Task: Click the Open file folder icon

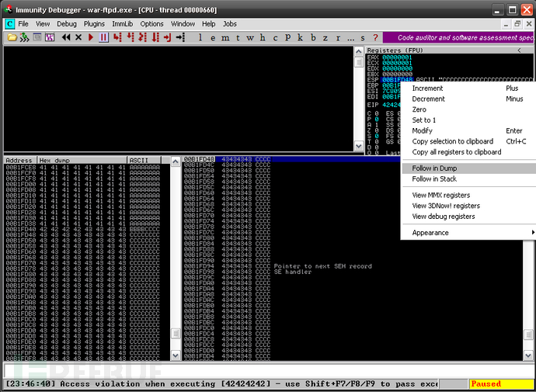Action: 11,37
